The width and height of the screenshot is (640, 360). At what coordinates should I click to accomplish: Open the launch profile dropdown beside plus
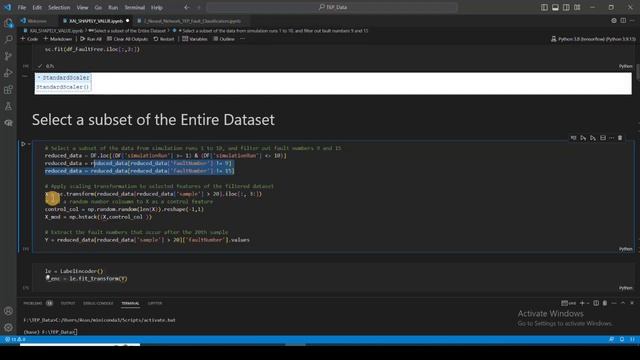[588, 303]
